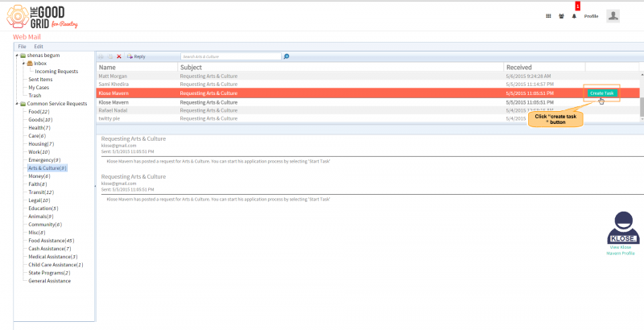Image resolution: width=644 pixels, height=330 pixels.
Task: Collapse the shenas begum tree node
Action: (16, 56)
